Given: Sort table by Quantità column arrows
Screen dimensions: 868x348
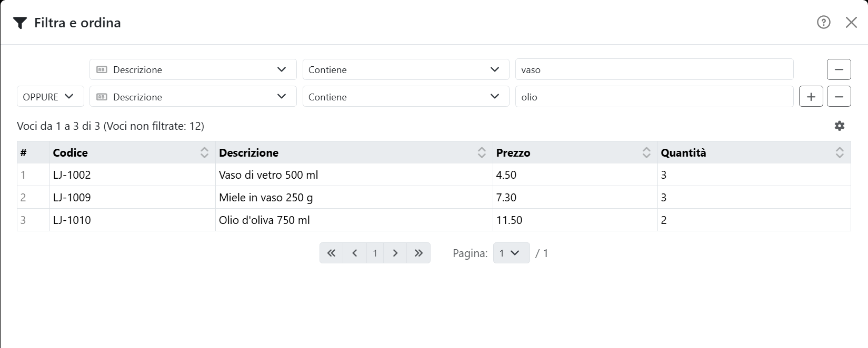Looking at the screenshot, I should [840, 152].
